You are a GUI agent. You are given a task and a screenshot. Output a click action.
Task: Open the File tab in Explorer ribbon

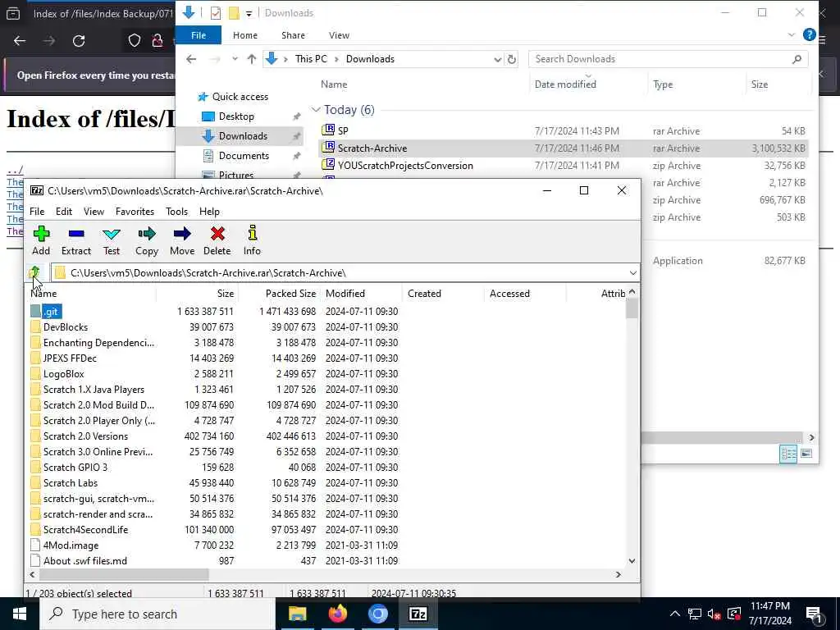199,35
